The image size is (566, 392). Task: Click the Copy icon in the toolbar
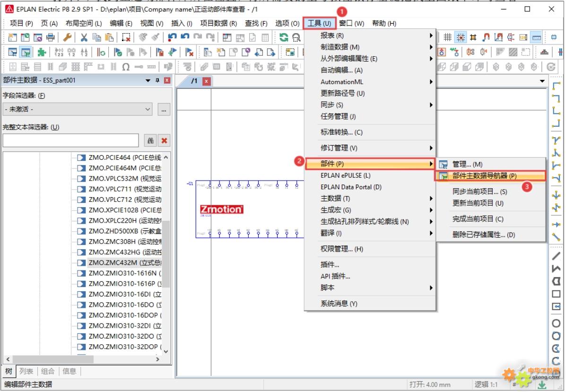pyautogui.click(x=96, y=37)
